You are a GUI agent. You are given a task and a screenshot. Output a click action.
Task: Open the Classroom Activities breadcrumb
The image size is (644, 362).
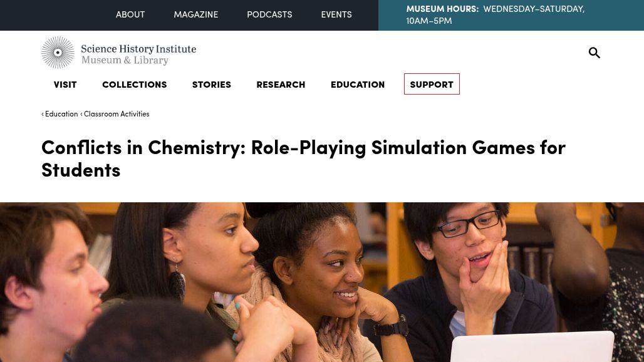[117, 114]
